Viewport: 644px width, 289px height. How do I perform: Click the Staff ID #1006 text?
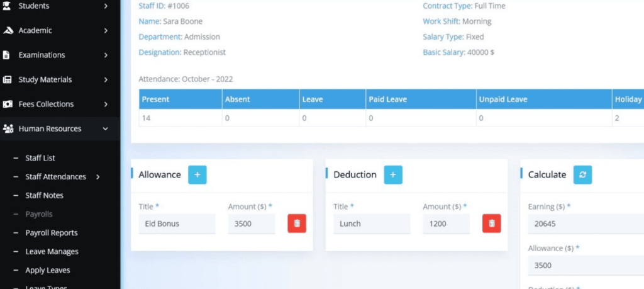[x=164, y=6]
